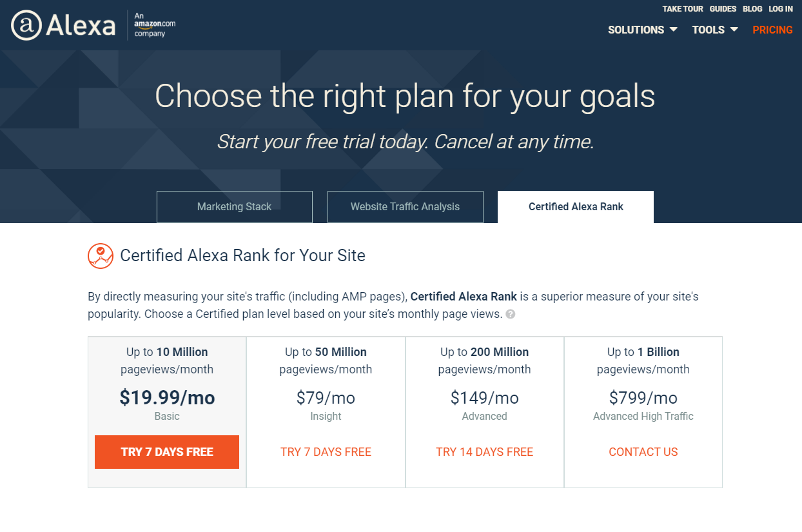Click TAKE TOUR in the top bar
Viewport: 802px width, 532px height.
tap(683, 8)
